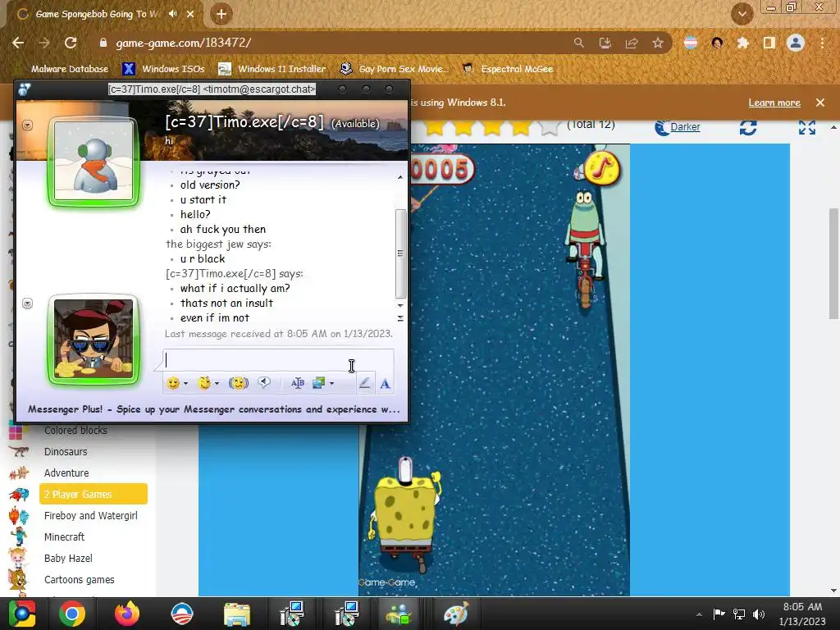The image size is (840, 630).
Task: Click your own cartoon display picture
Action: pos(94,339)
